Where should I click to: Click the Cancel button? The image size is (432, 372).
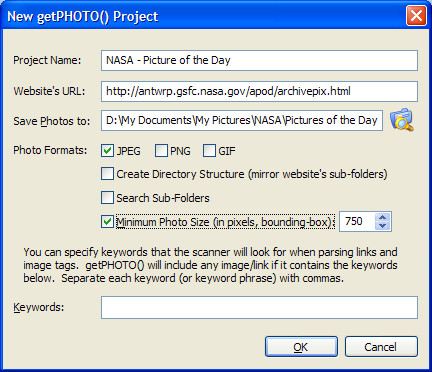pos(381,347)
